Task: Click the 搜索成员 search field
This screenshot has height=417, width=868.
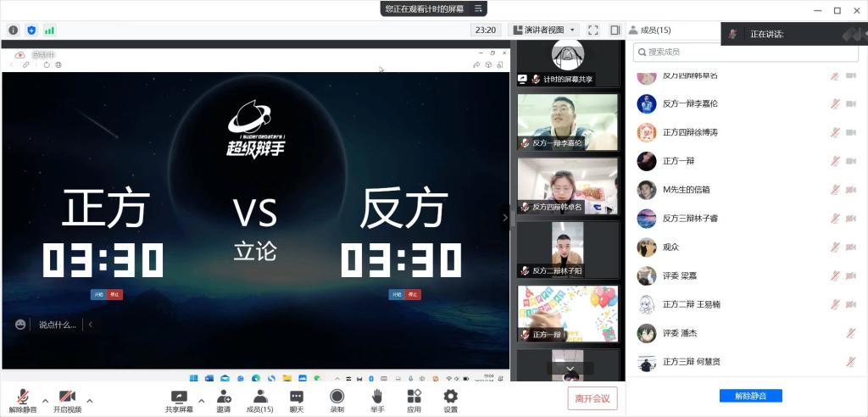Action: (x=746, y=53)
